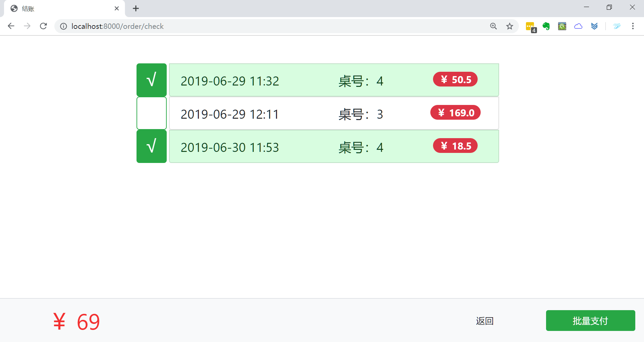
Task: Click the 批量支付 button
Action: coord(590,321)
